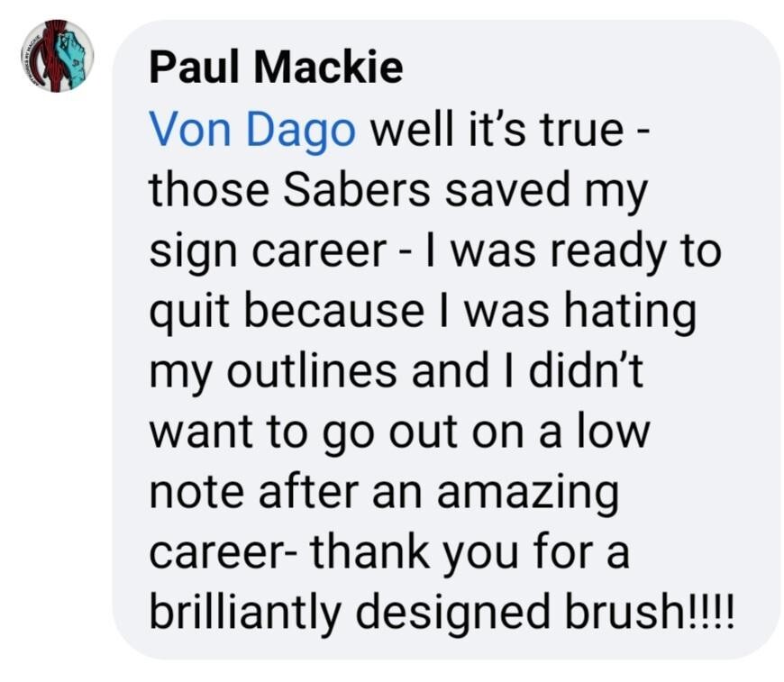Open the Von Dago tagged mention
Screen dimensions: 784x682
coord(252,131)
